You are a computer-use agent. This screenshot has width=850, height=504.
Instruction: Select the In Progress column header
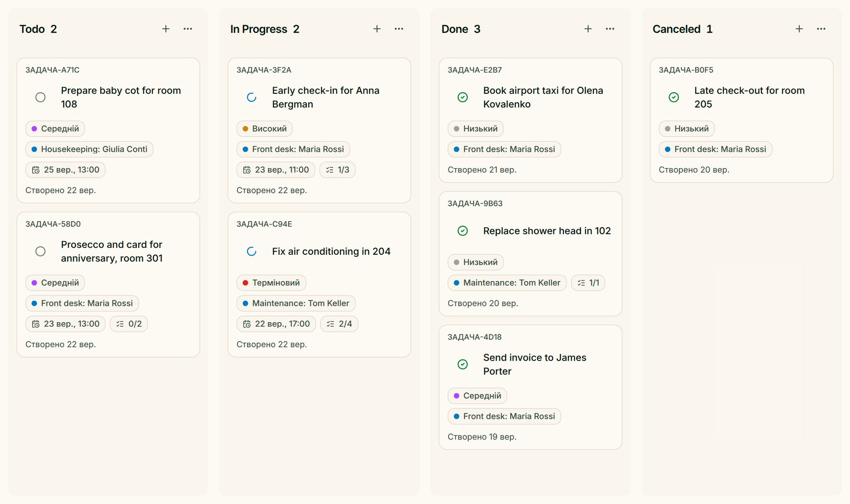click(265, 29)
